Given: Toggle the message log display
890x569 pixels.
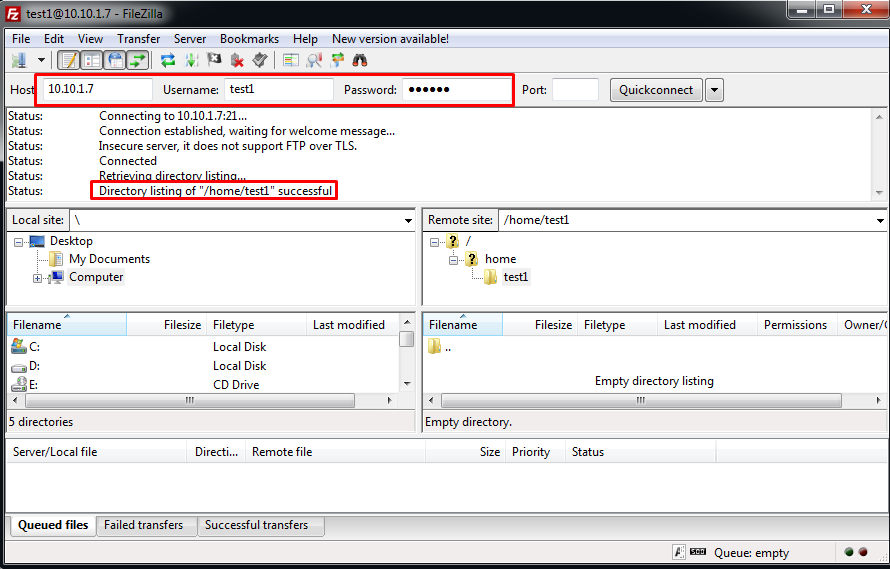Looking at the screenshot, I should pyautogui.click(x=69, y=60).
